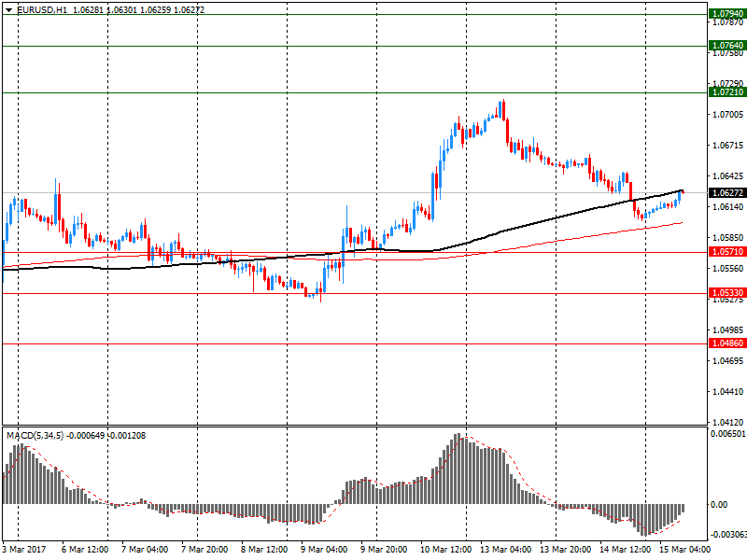Click the 8 Mar 12:00 time axis label
The image size is (747, 560).
[x=264, y=549]
